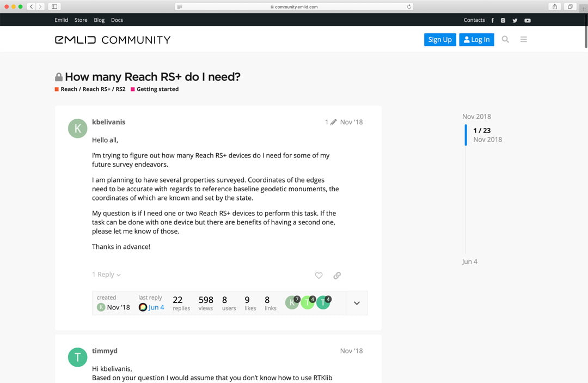588x383 pixels.
Task: Open Emlid's Facebook icon
Action: [492, 20]
